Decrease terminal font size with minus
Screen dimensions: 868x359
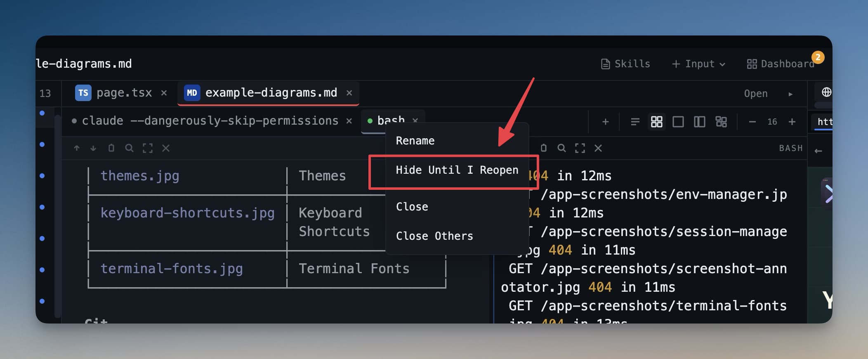(752, 122)
